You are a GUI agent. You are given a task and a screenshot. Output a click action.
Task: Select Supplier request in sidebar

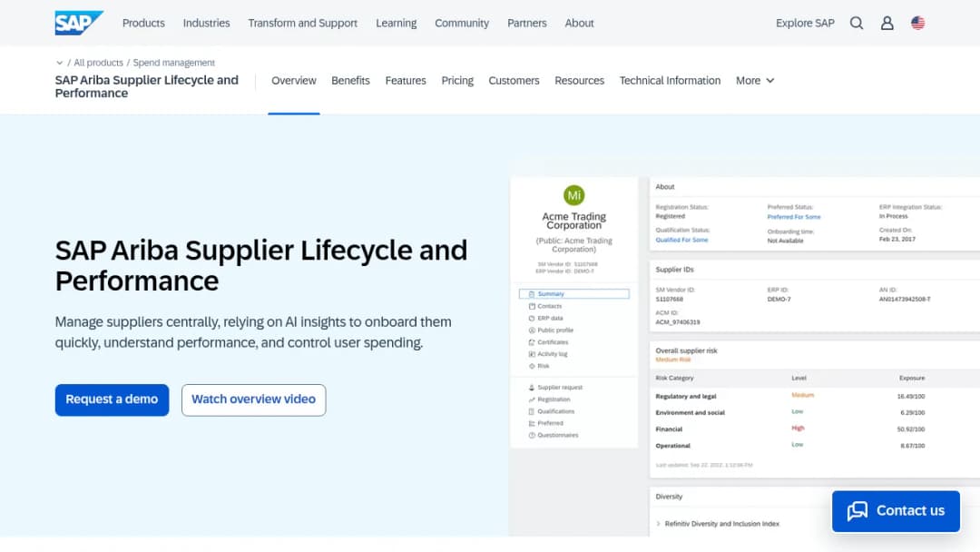(559, 388)
